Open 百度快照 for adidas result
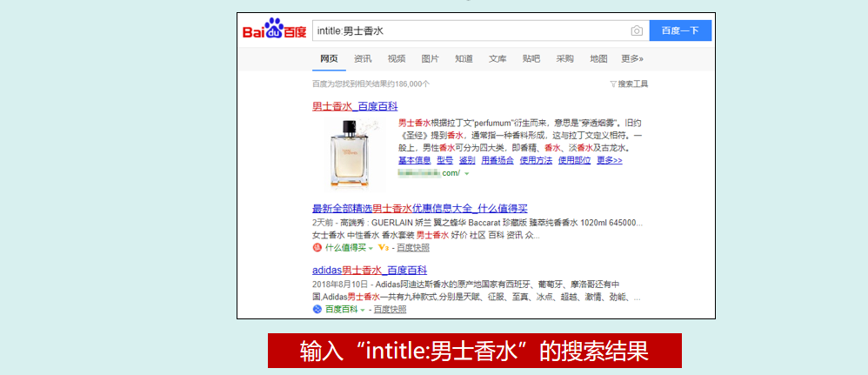 [391, 309]
